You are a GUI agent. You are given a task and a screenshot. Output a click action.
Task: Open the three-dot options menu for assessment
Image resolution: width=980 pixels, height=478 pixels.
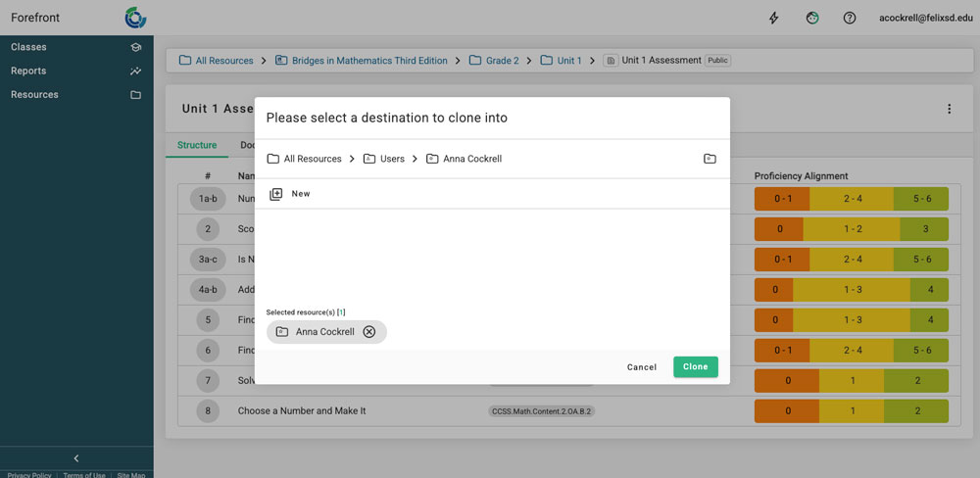tap(949, 110)
